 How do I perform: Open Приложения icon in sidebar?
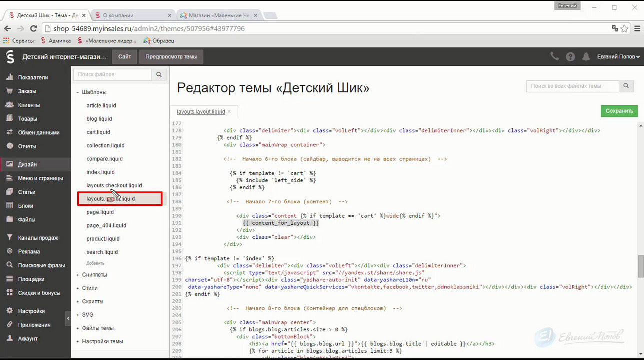[9, 325]
